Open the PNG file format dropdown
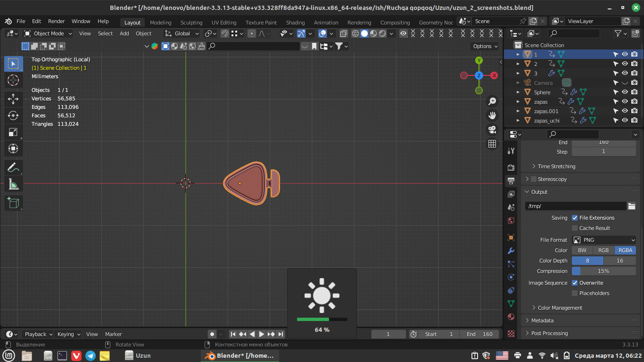 [604, 240]
